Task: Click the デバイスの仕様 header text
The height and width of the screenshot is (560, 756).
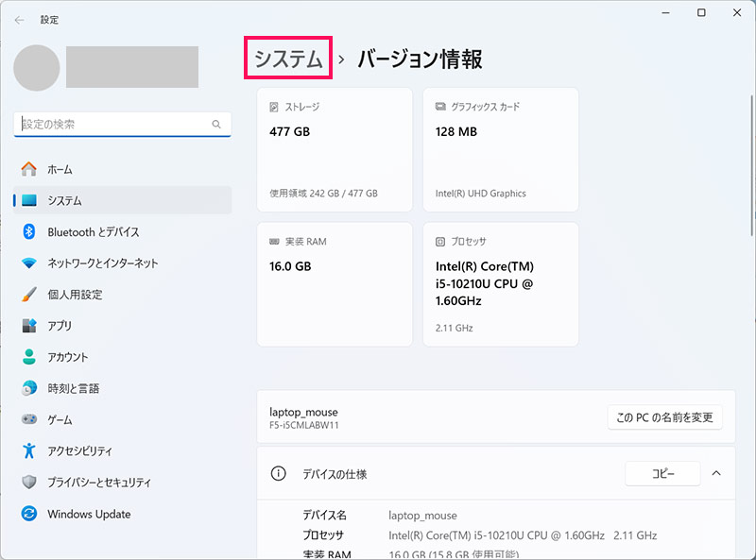Action: pyautogui.click(x=335, y=474)
